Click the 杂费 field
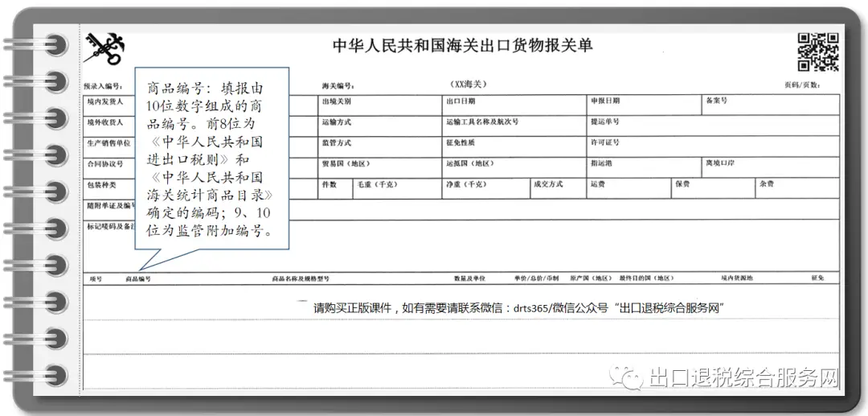The height and width of the screenshot is (416, 868). [x=798, y=188]
